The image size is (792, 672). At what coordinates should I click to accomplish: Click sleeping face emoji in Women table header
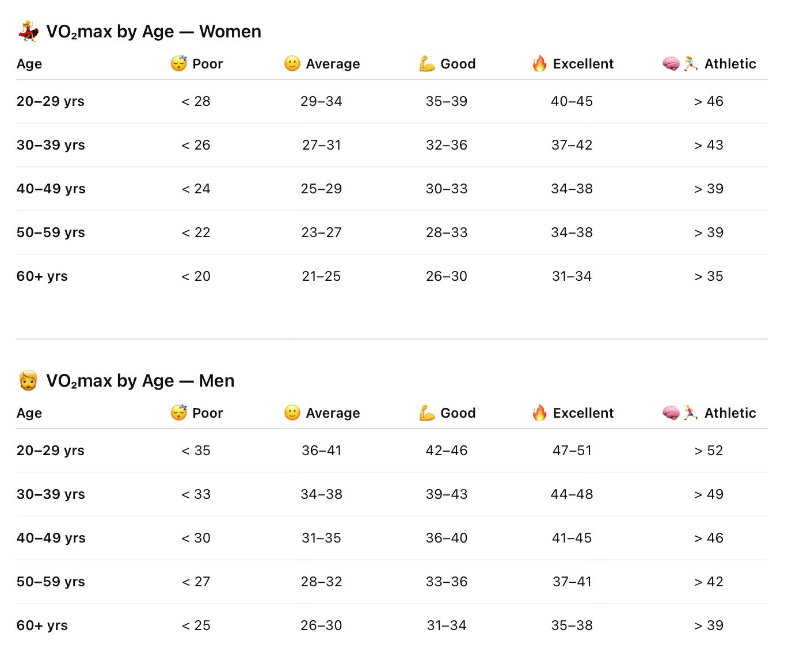[x=179, y=63]
